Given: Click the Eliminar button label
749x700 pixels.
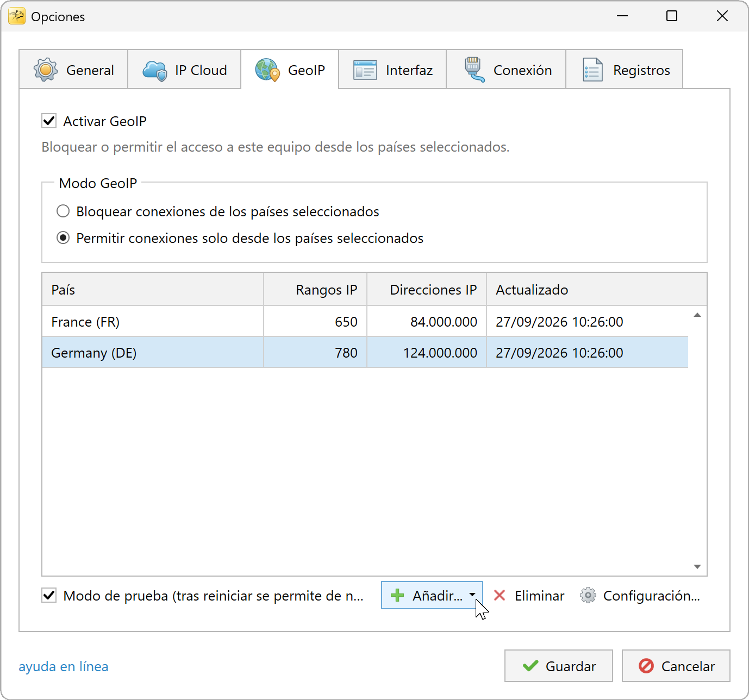Looking at the screenshot, I should point(539,596).
